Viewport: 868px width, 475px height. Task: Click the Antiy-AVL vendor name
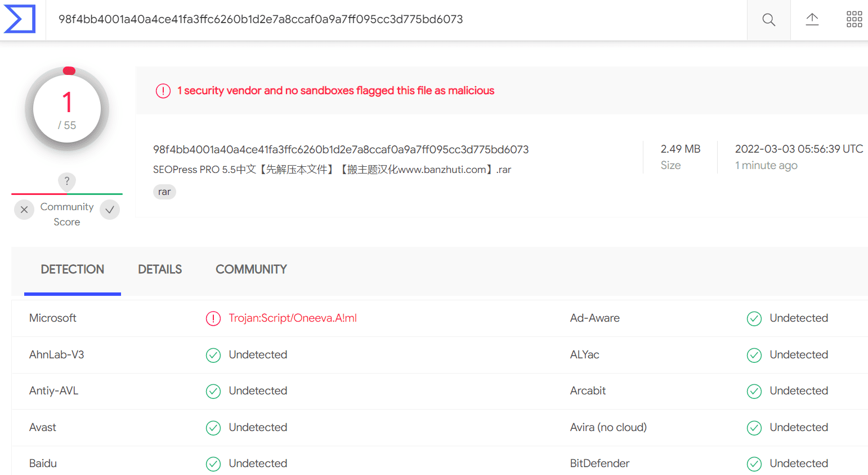[54, 391]
